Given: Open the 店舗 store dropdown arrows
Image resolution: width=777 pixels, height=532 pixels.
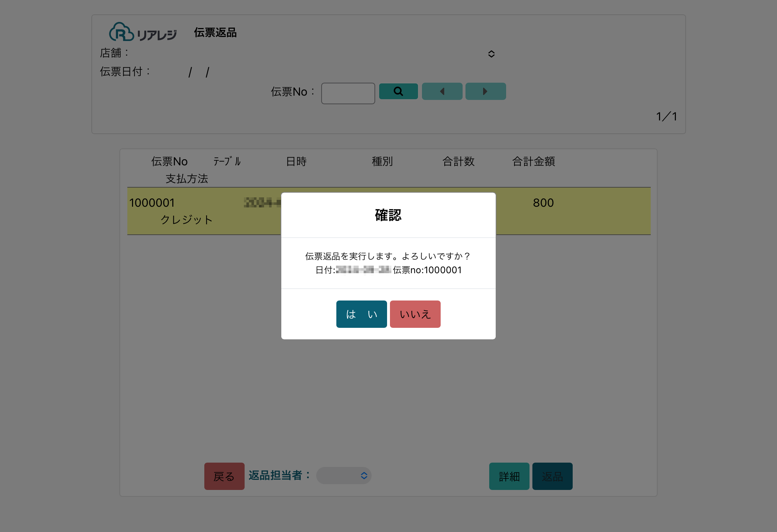Looking at the screenshot, I should 491,54.
